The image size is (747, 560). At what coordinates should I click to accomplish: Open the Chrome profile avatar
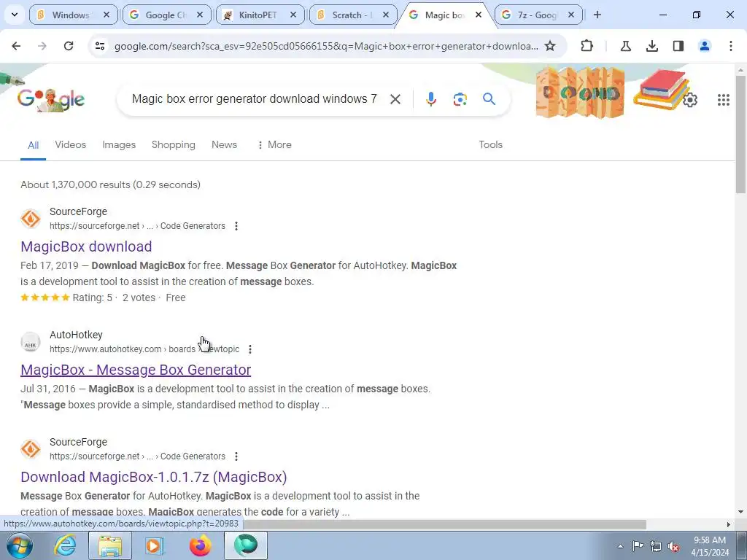(x=705, y=46)
